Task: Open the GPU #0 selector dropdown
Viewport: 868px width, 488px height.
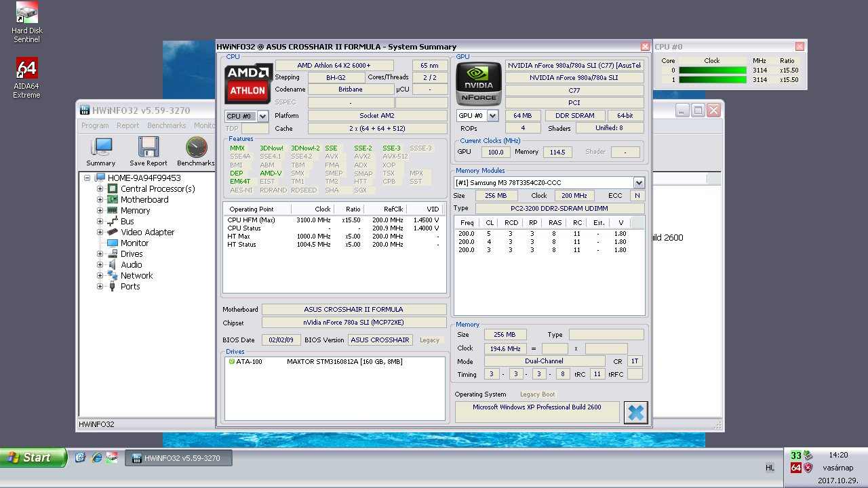Action: [x=492, y=116]
